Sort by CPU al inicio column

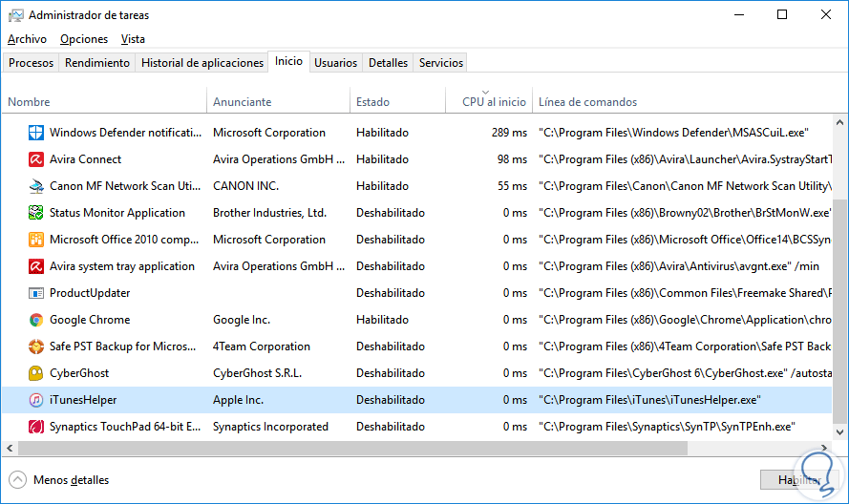(x=493, y=102)
